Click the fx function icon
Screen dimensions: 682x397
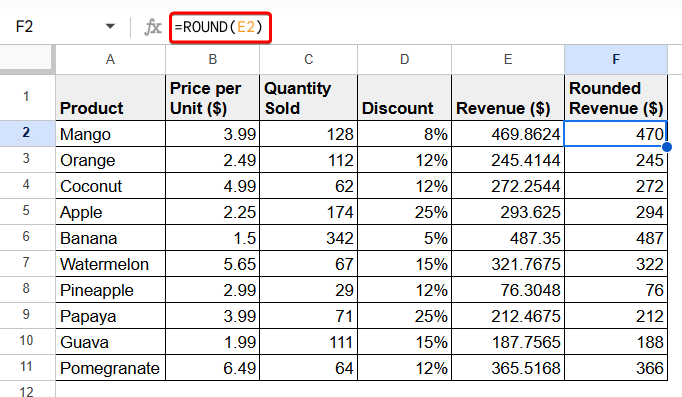[x=153, y=27]
